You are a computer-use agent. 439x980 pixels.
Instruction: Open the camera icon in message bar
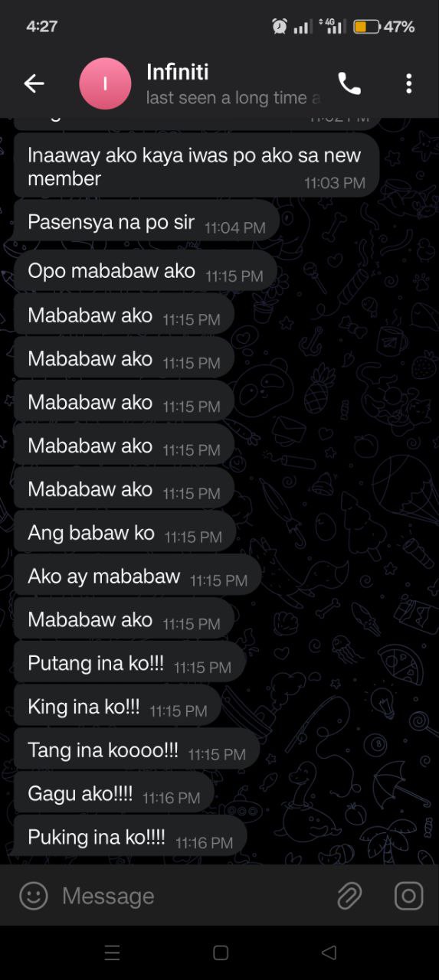pyautogui.click(x=408, y=895)
